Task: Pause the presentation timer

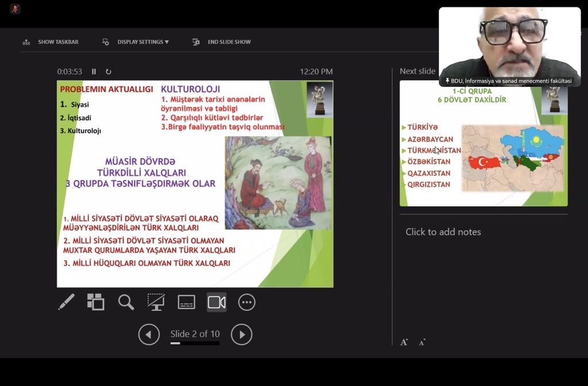Action: pyautogui.click(x=94, y=72)
